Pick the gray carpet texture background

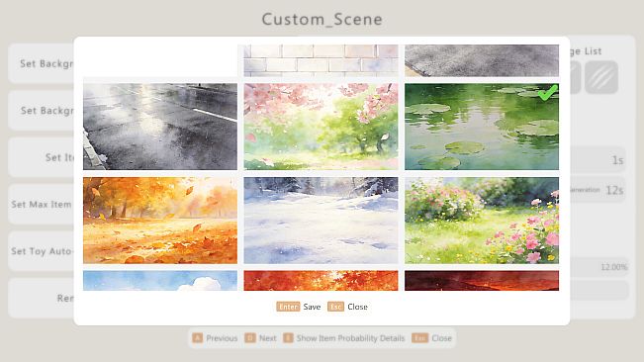pyautogui.click(x=482, y=60)
